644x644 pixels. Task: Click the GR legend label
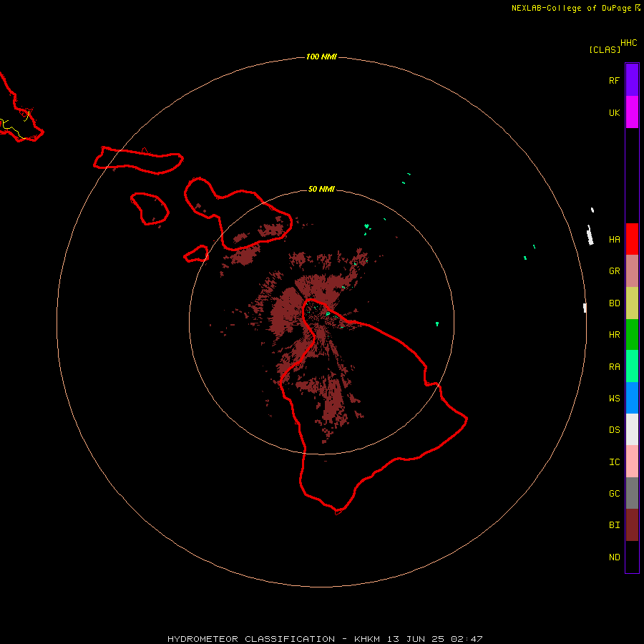pos(614,271)
